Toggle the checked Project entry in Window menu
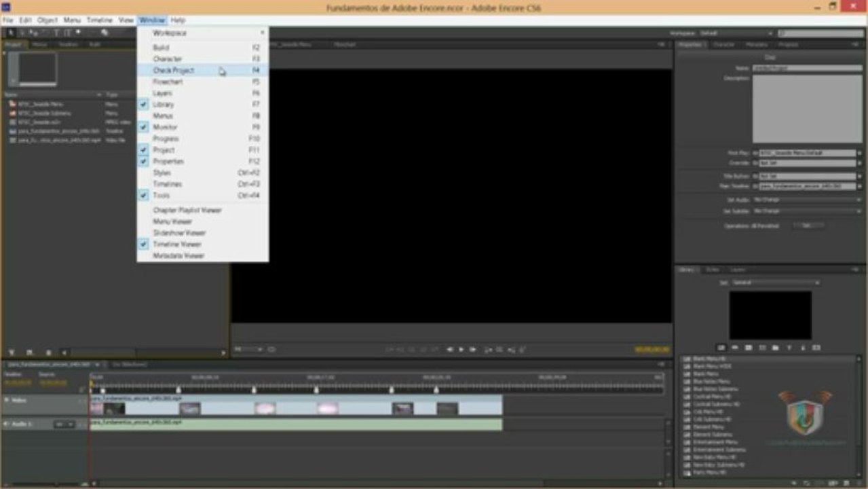Screen dimensions: 868x489 pos(202,150)
